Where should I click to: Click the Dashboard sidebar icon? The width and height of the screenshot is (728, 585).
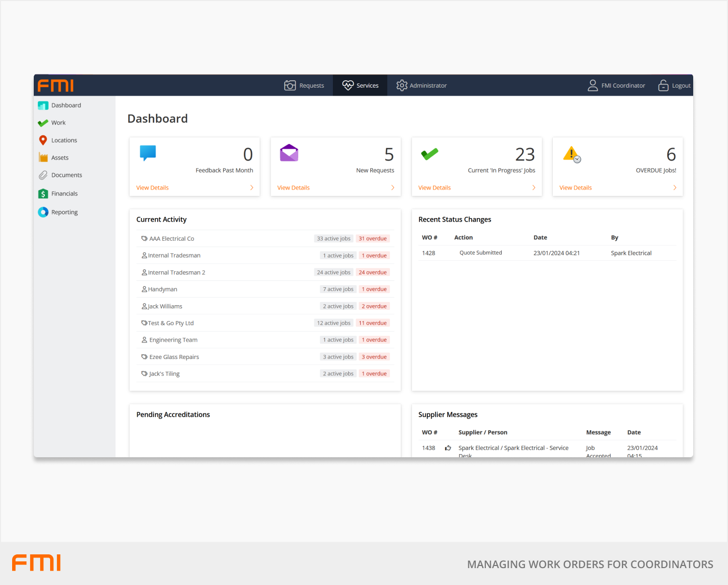click(43, 106)
